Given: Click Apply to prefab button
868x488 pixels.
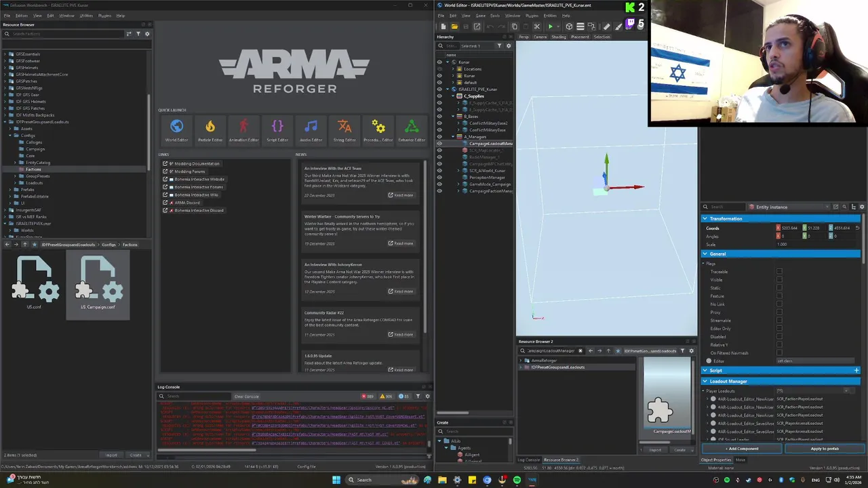Looking at the screenshot, I should (x=825, y=449).
